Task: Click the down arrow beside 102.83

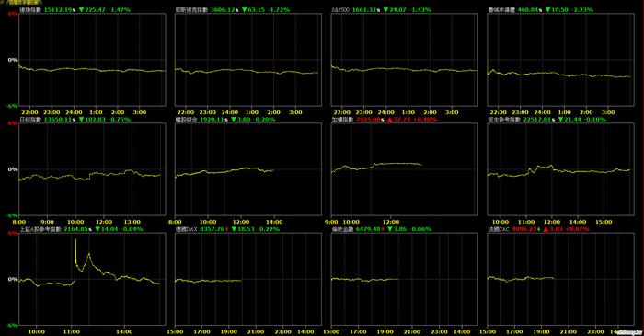Action: coord(81,119)
